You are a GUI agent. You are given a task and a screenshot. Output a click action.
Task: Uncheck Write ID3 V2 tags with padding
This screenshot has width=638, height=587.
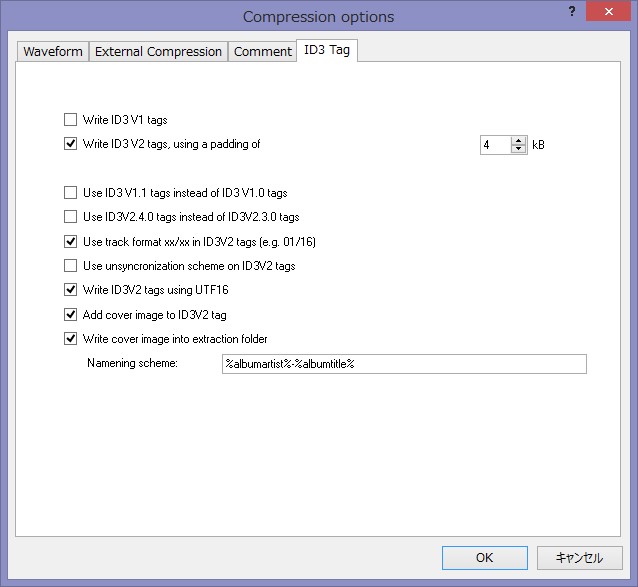point(70,144)
